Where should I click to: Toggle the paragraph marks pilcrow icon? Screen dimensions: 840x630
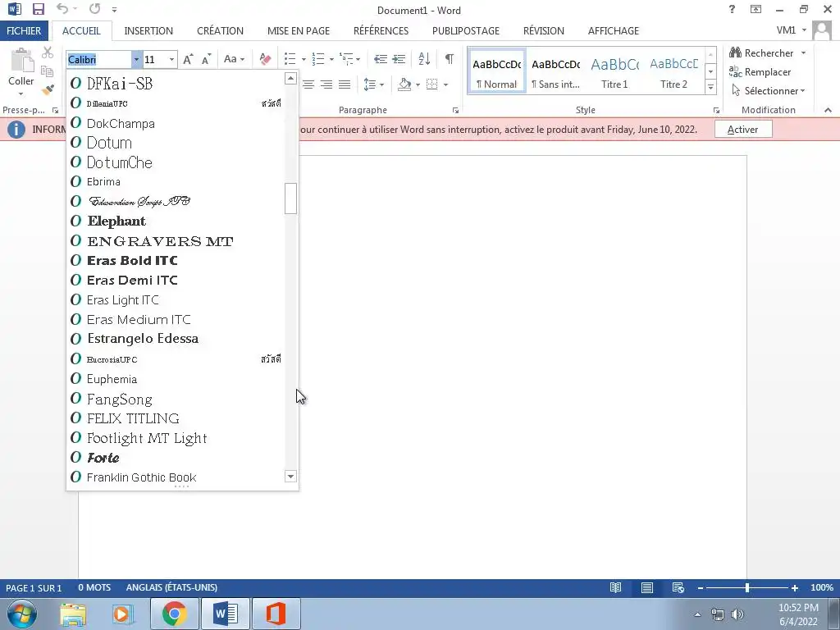click(x=450, y=58)
